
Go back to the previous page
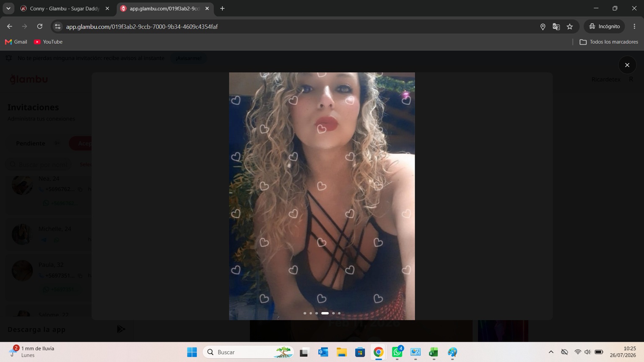click(10, 26)
